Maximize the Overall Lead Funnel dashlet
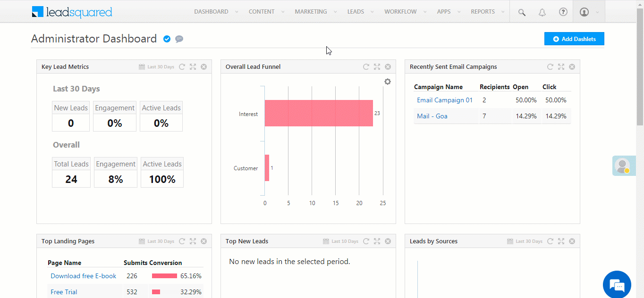 (x=377, y=67)
